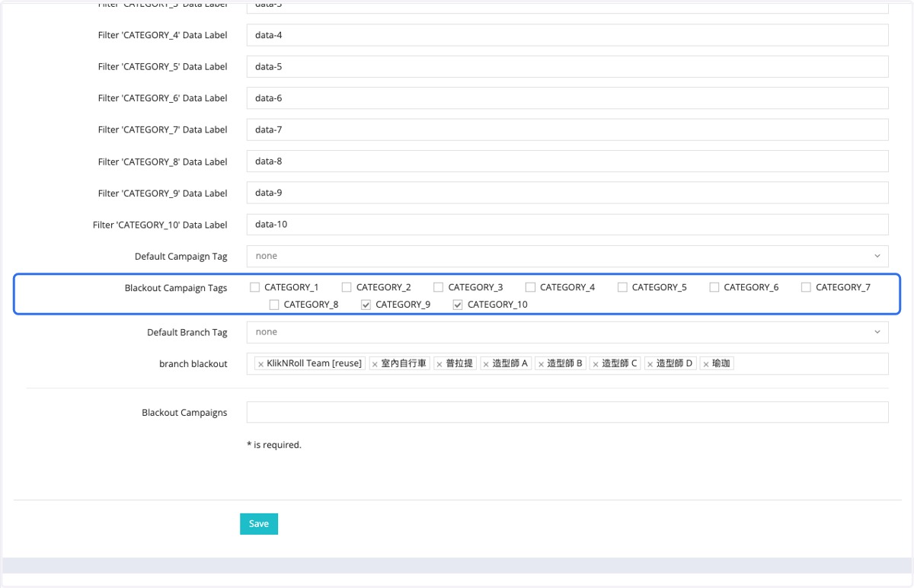Check the CATEGORY_2 blackout tag checkbox
Viewport: 914px width, 588px height.
click(x=347, y=287)
